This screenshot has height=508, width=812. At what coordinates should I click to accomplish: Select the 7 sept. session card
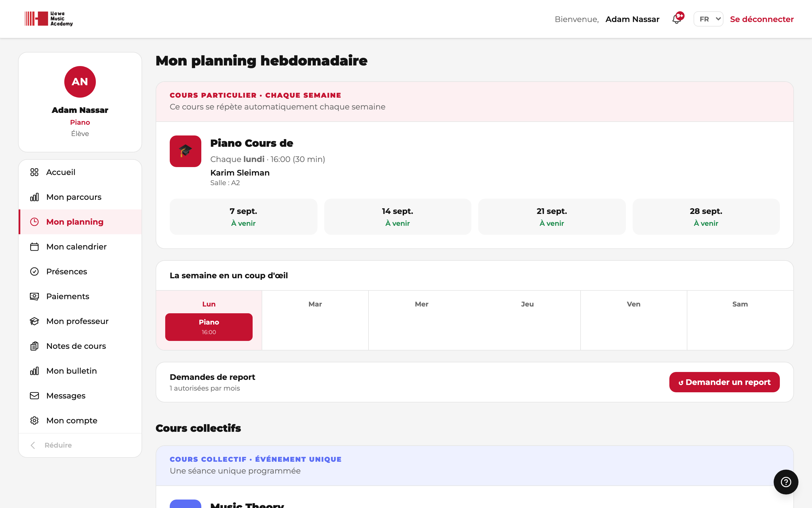pos(243,217)
